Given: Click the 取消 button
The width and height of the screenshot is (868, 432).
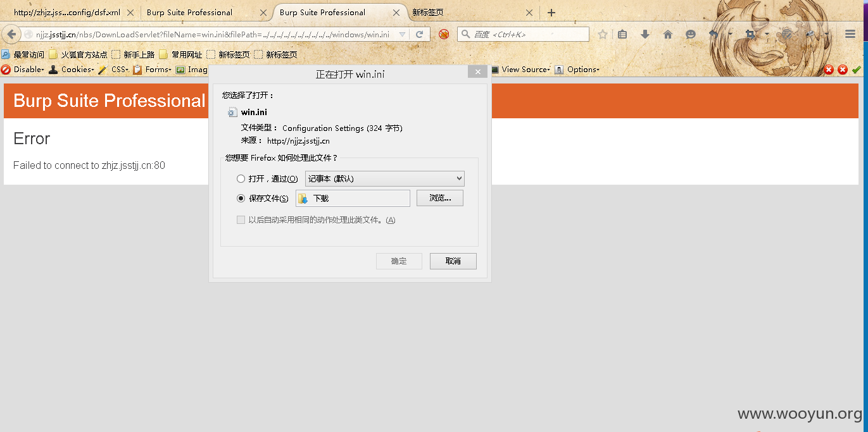Looking at the screenshot, I should coord(453,261).
